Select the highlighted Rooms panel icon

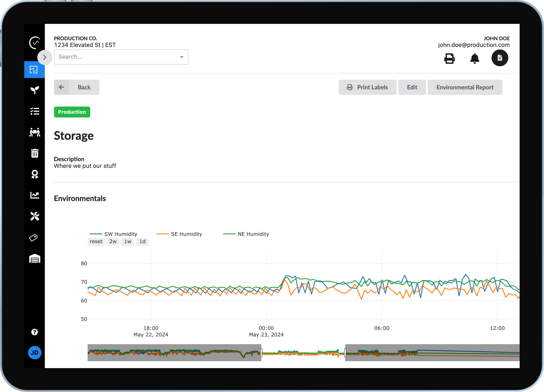(34, 70)
